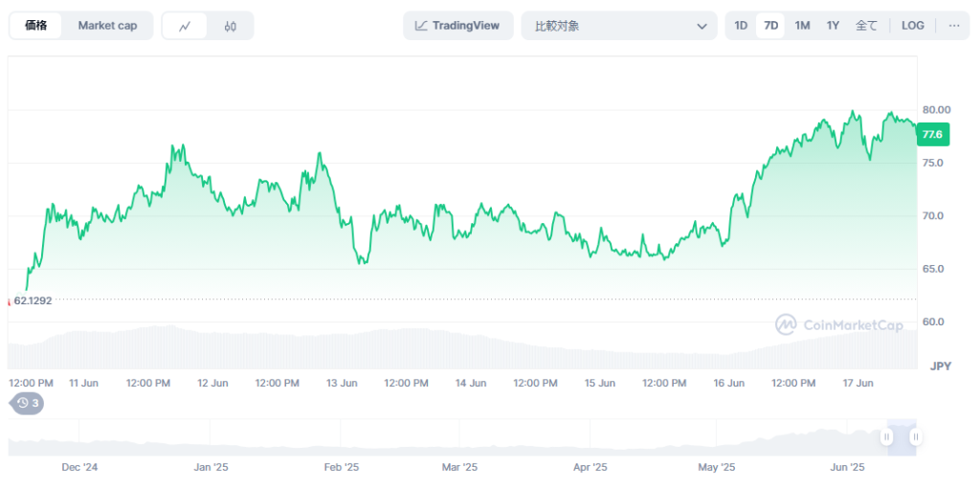Click the history events badge showing 3
This screenshot has width=980, height=488.
click(28, 403)
